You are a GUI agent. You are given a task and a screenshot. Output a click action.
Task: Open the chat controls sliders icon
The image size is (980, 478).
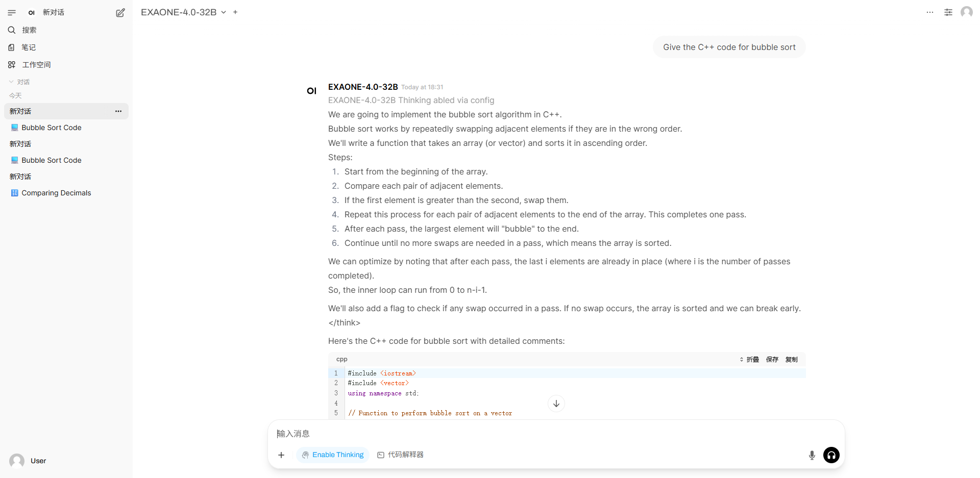pyautogui.click(x=948, y=12)
